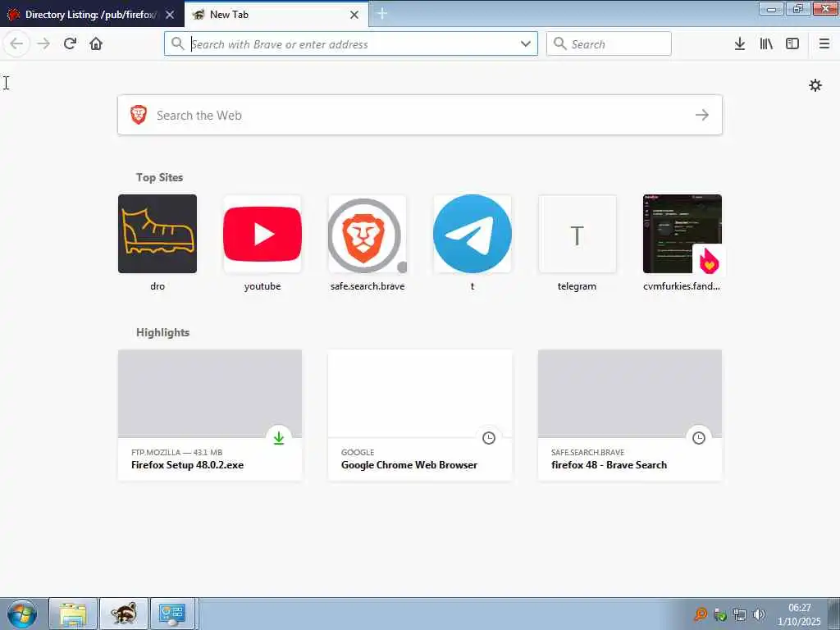840x630 pixels.
Task: Click the toolbar Search box
Action: 609,44
